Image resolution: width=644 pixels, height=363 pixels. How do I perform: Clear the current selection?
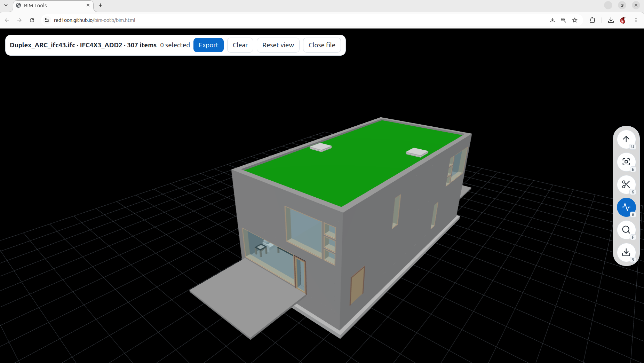[240, 45]
